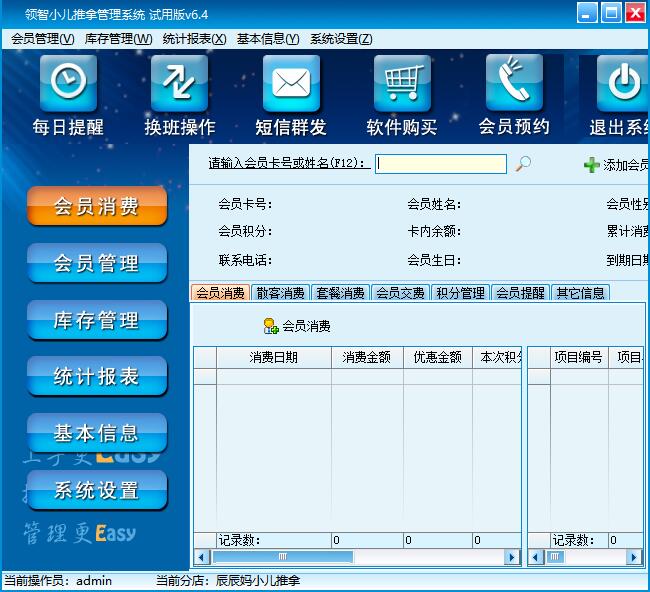Click the consumption table horizontal scrollbar thumb
The image size is (650, 592).
click(283, 557)
